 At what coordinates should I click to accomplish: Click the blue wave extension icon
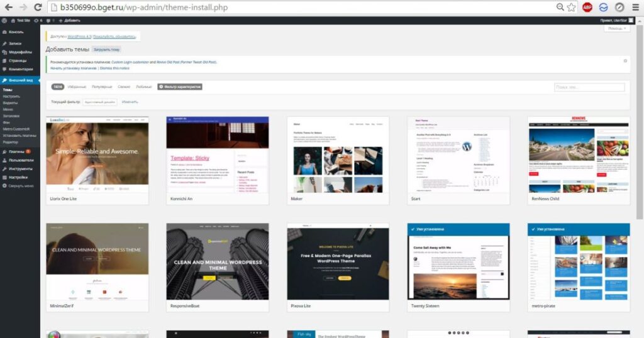coord(603,7)
